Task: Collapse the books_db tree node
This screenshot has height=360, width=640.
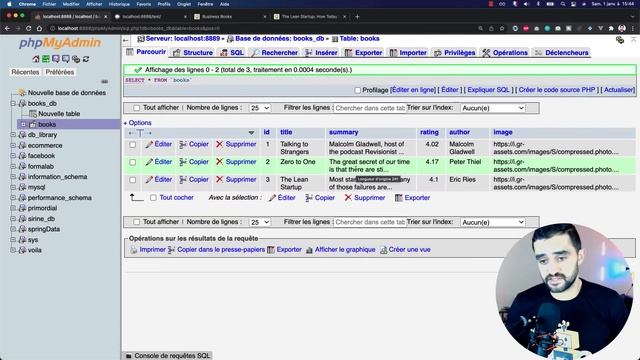Action: pos(13,103)
